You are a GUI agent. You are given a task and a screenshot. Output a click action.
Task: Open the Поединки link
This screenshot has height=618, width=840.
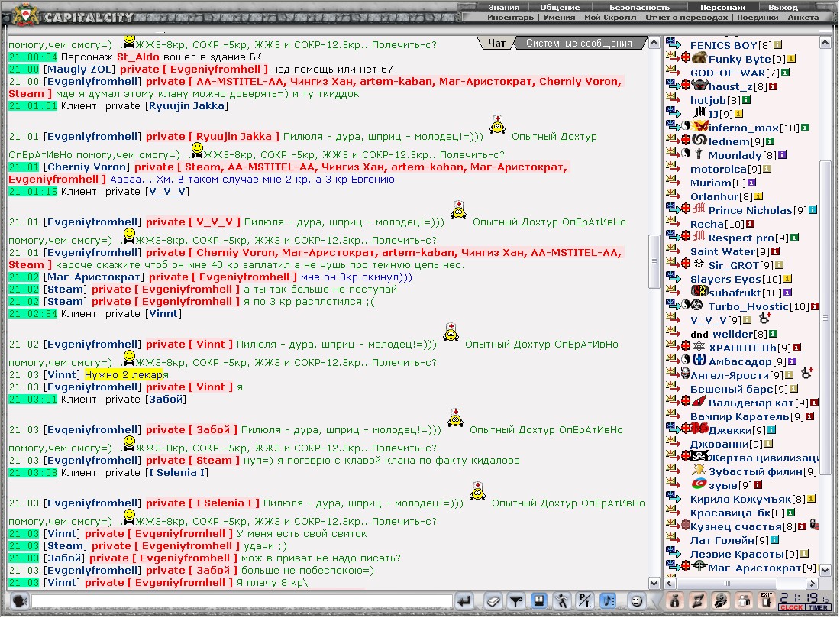757,17
